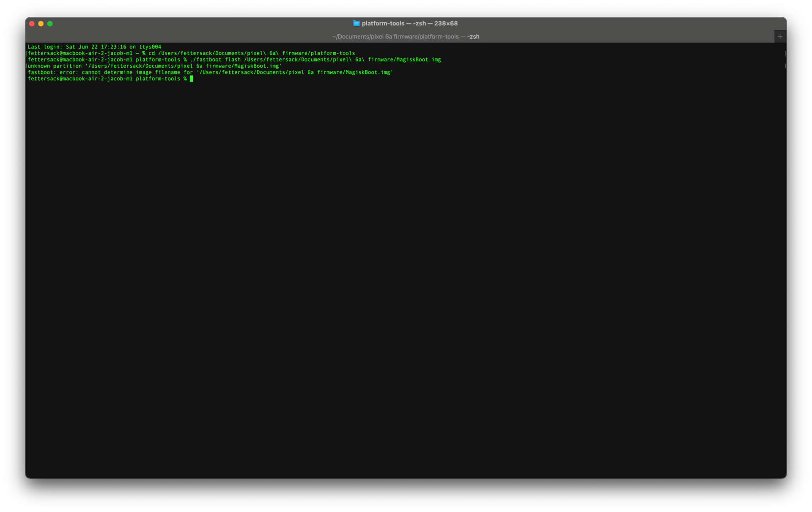Click the green block cursor at prompt
The height and width of the screenshot is (512, 812).
pyautogui.click(x=191, y=79)
